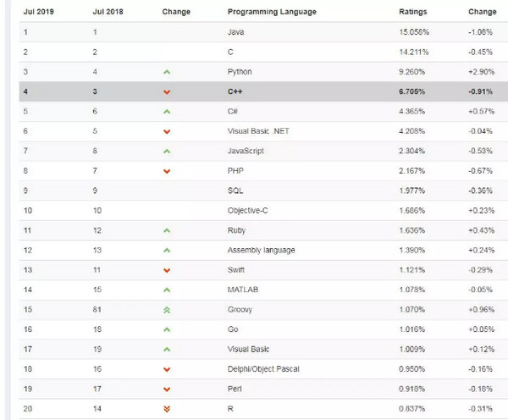Select the Java language name
The width and height of the screenshot is (508, 420).
click(236, 32)
